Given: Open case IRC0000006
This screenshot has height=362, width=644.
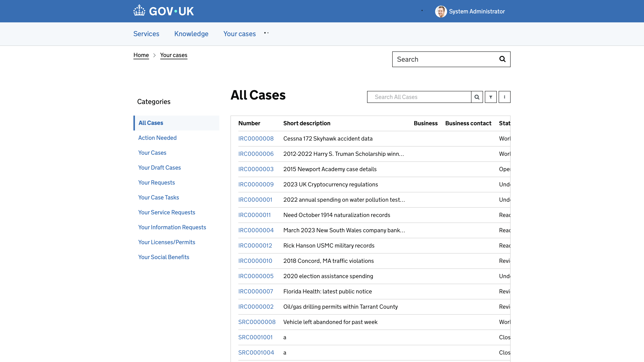Looking at the screenshot, I should click(x=256, y=154).
